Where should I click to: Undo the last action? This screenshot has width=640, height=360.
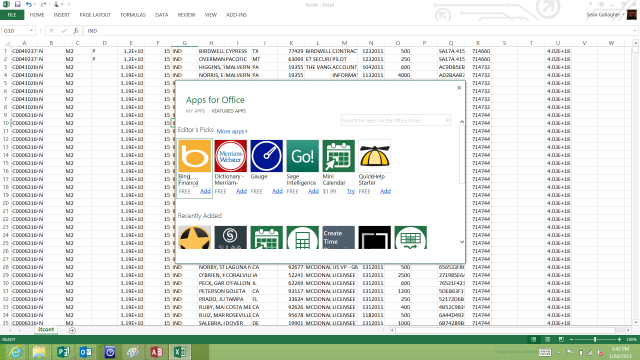click(29, 4)
